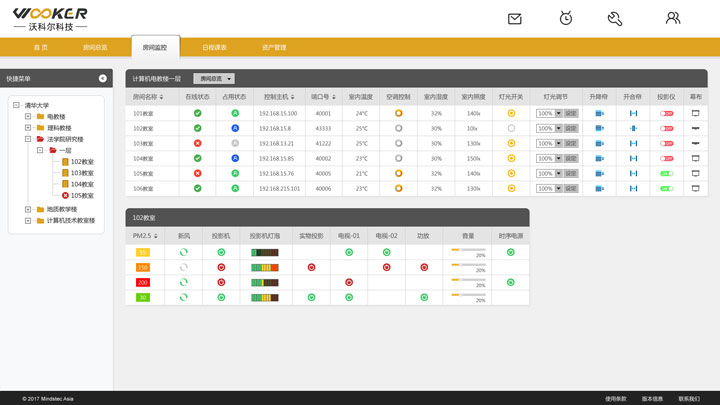Toggle the projector switch for 105教室
This screenshot has height=405, width=720.
tap(666, 173)
